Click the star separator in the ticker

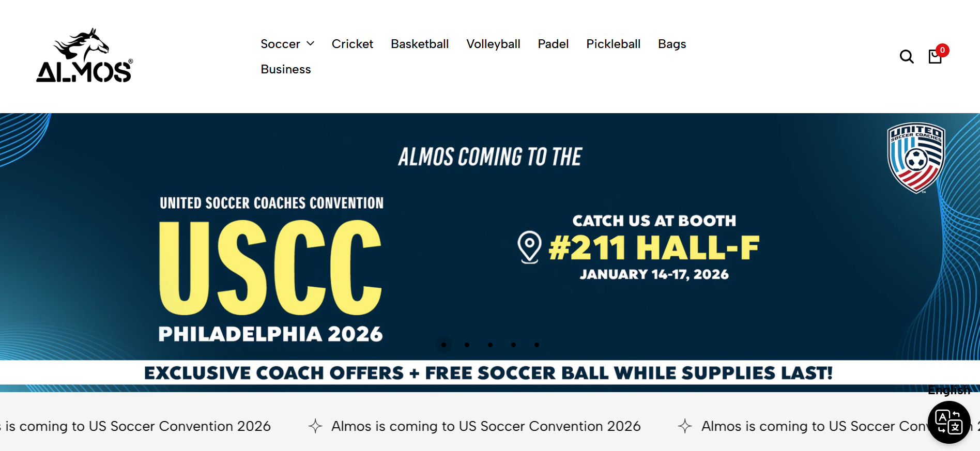click(x=315, y=426)
